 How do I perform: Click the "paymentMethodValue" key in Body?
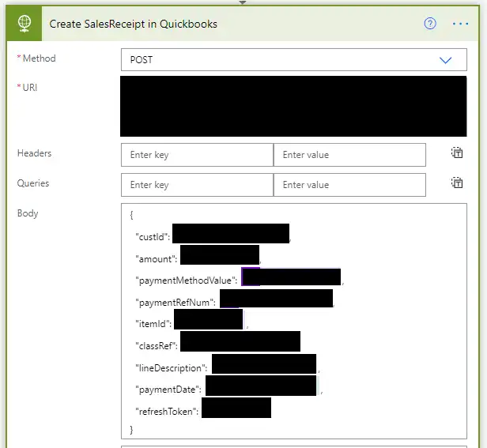click(187, 280)
